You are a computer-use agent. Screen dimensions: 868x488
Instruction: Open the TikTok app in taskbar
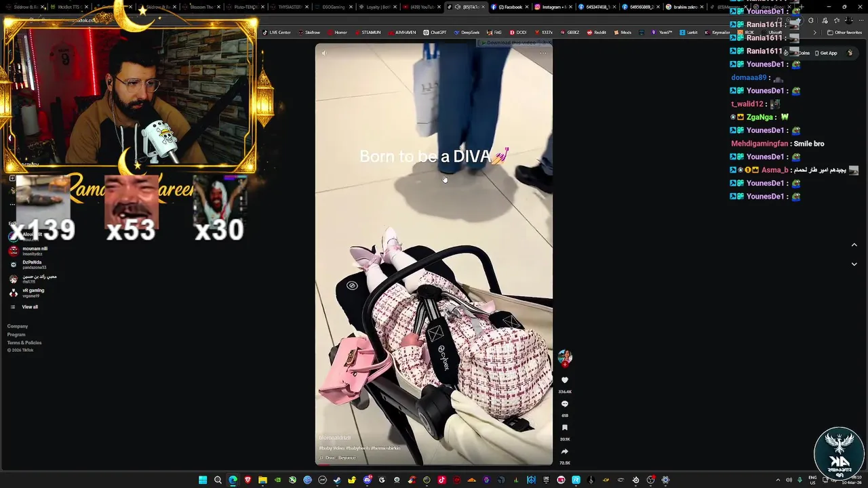point(441,480)
